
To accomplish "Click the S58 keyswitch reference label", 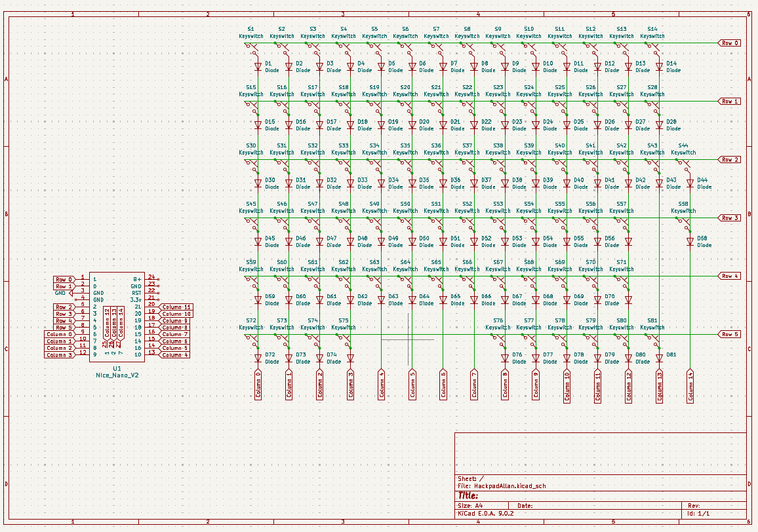I will click(x=683, y=204).
